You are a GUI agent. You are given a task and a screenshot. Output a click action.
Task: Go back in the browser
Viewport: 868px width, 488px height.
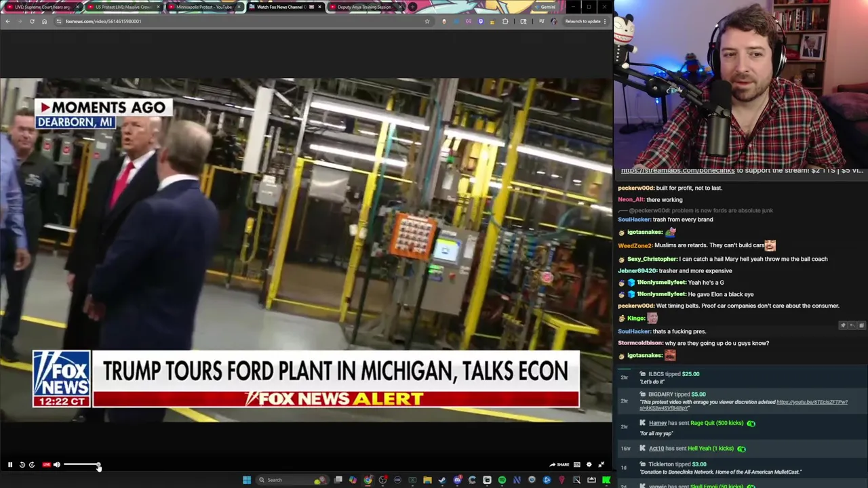pyautogui.click(x=7, y=21)
